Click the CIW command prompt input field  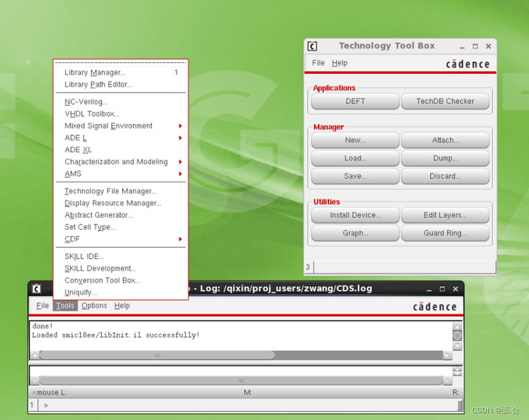point(248,405)
